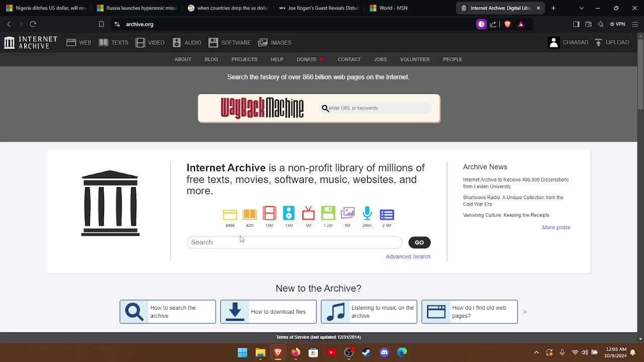Click the next arrow beside help cards
The height and width of the screenshot is (362, 644).
tap(524, 312)
